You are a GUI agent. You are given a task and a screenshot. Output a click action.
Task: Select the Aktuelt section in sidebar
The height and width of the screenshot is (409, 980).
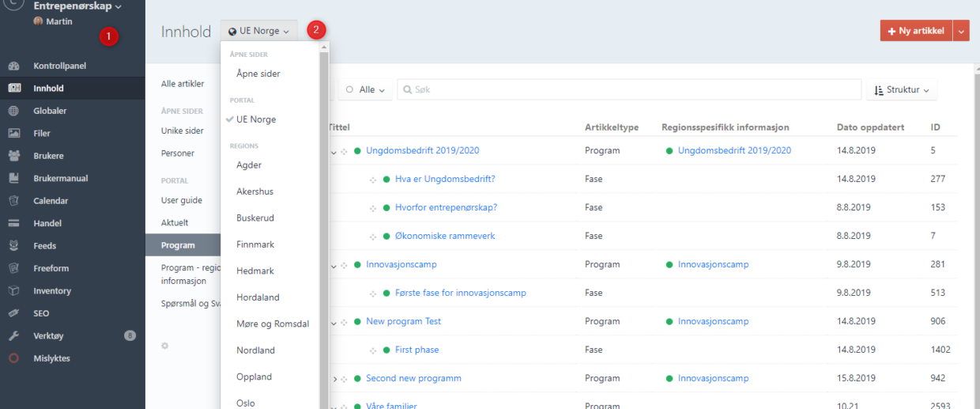tap(175, 223)
